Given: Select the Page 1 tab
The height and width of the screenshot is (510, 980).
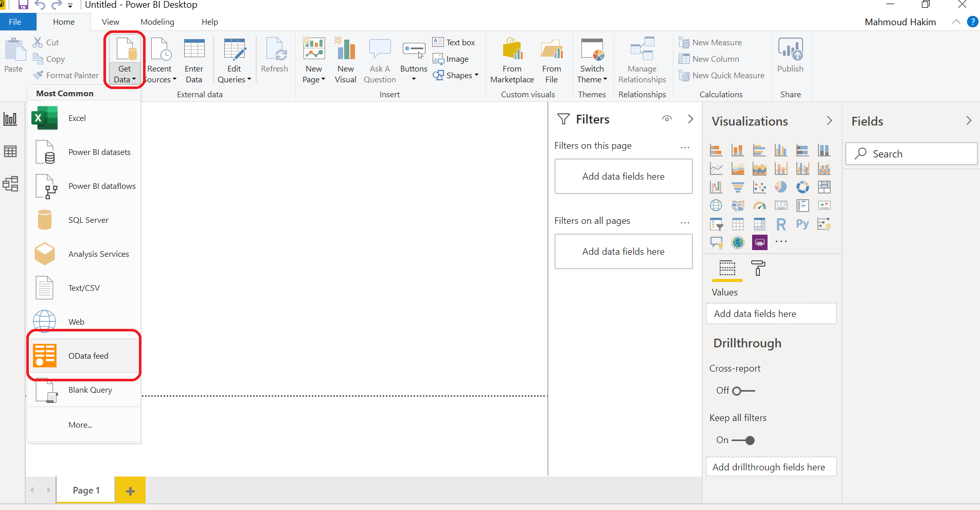Looking at the screenshot, I should (86, 490).
